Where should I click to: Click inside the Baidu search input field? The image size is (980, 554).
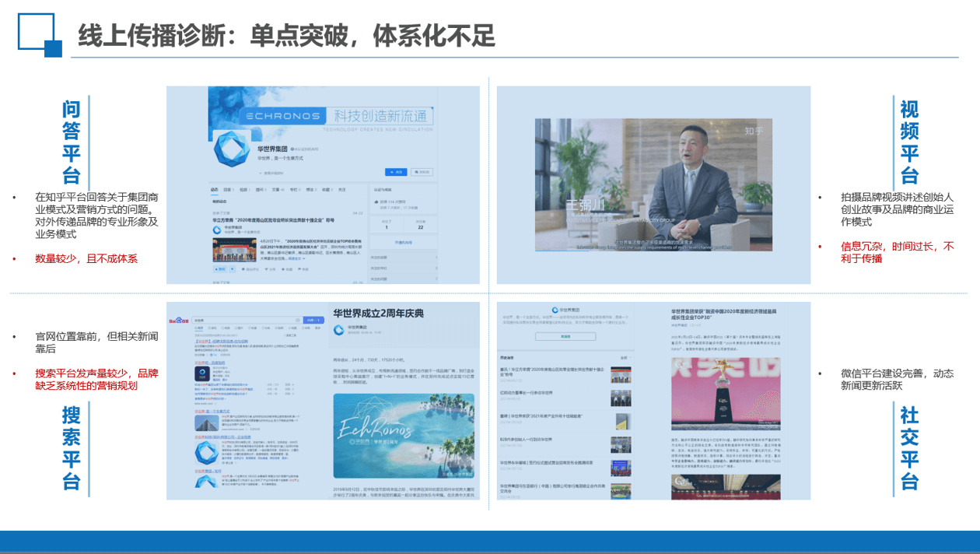pos(241,320)
